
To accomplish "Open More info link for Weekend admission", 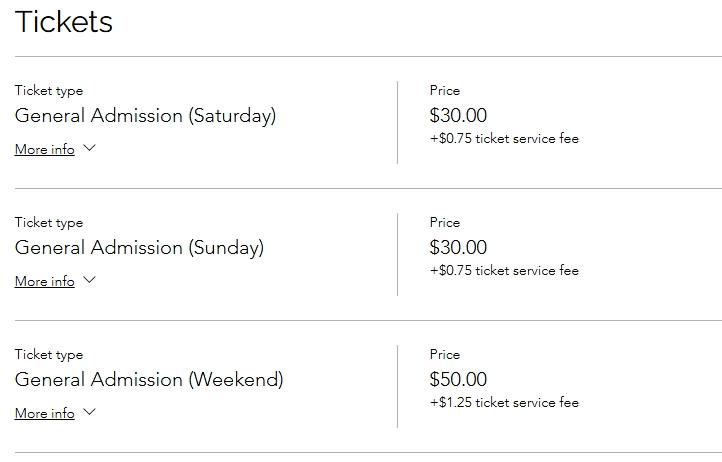I will (x=45, y=413).
